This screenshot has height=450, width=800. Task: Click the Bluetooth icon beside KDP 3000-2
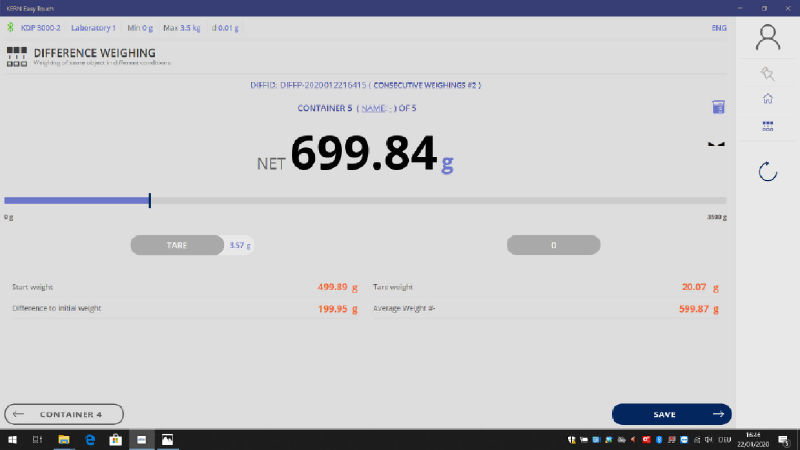point(11,27)
